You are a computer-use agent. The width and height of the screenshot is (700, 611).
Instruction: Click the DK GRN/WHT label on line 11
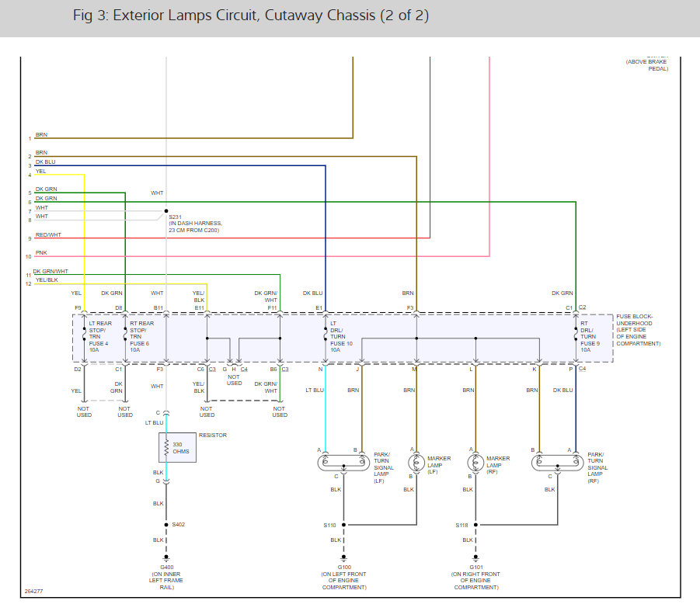50,271
